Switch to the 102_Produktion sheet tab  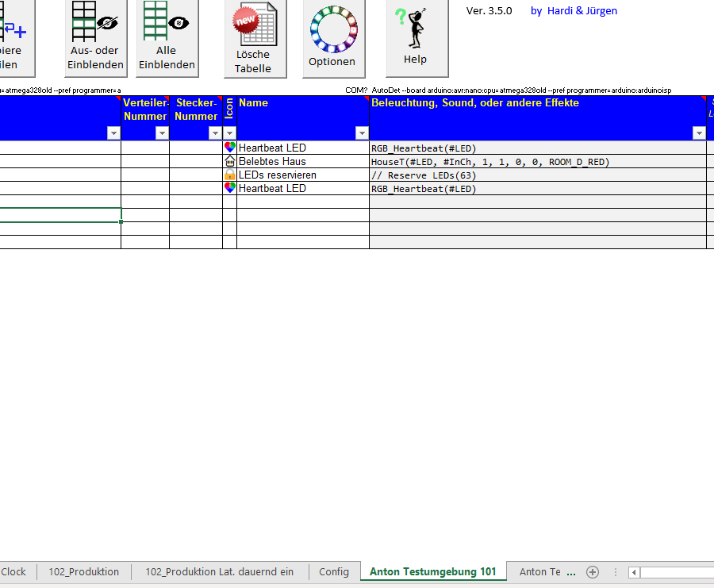[x=84, y=572]
